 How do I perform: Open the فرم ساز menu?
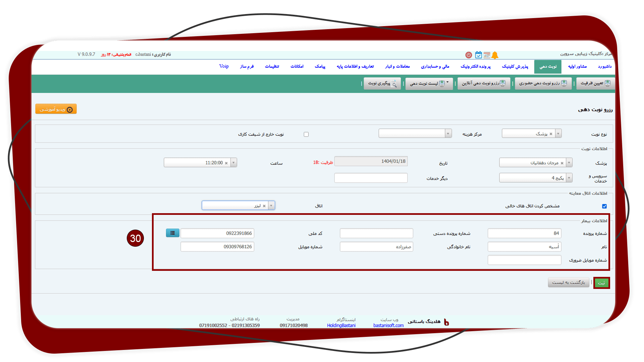pyautogui.click(x=247, y=66)
